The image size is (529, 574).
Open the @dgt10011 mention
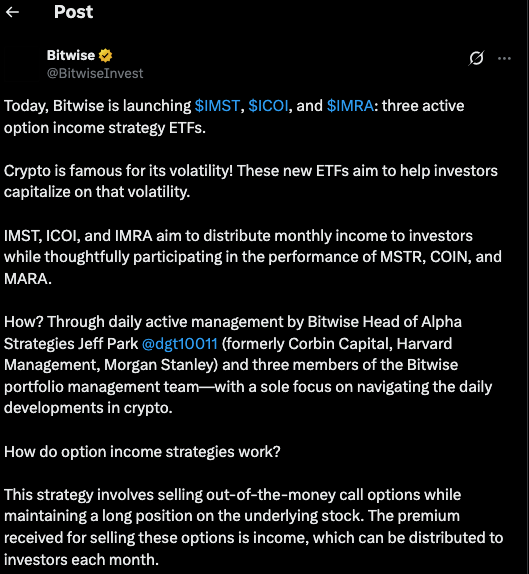tap(179, 344)
